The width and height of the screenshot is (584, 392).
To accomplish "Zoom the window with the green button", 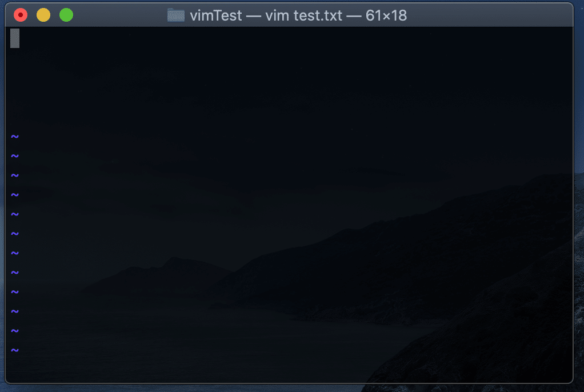I will pos(66,15).
